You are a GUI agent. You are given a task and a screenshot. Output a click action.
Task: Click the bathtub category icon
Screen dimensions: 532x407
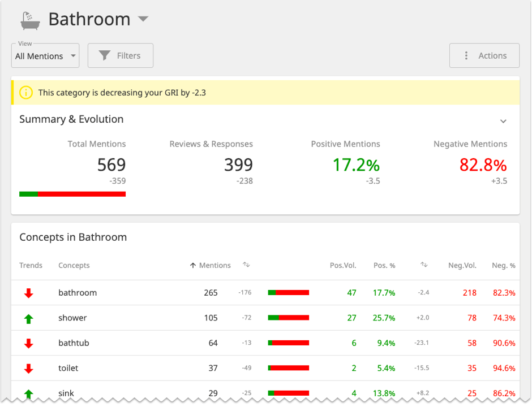coord(30,21)
